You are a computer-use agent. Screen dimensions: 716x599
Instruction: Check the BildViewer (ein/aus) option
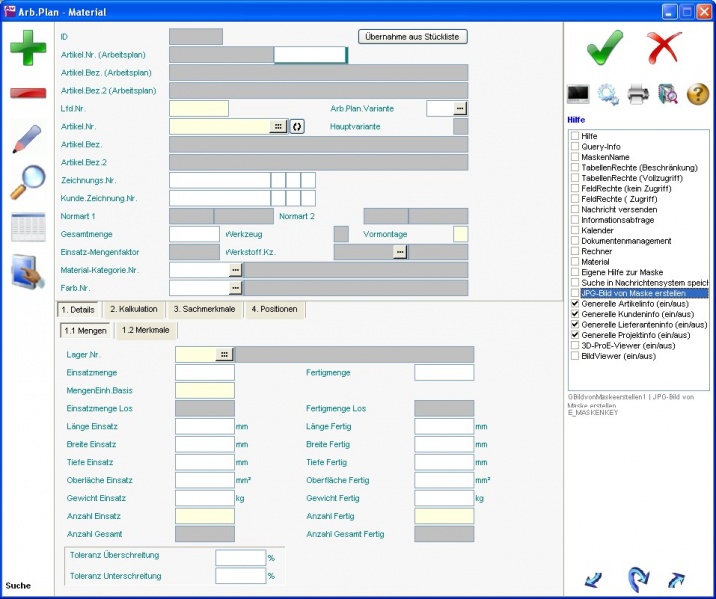(575, 356)
